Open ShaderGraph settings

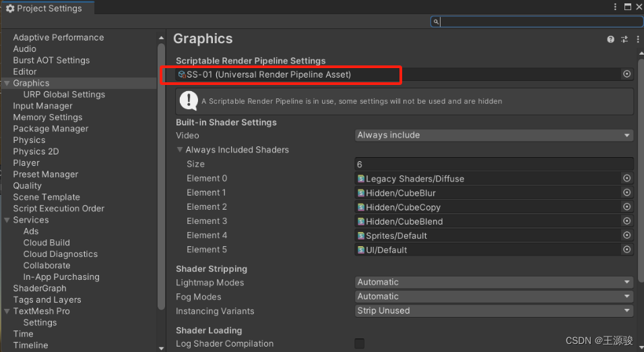tap(40, 288)
